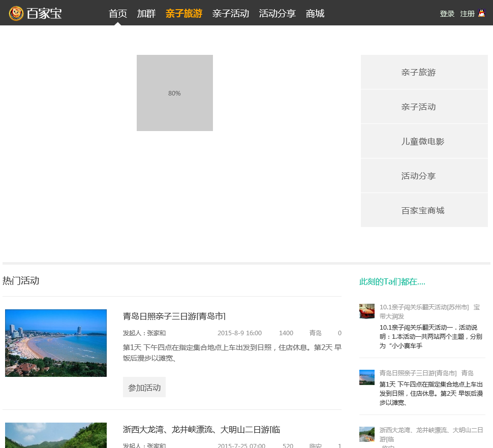
Task: Click the 百家宝 mascot logo icon
Action: pos(16,14)
